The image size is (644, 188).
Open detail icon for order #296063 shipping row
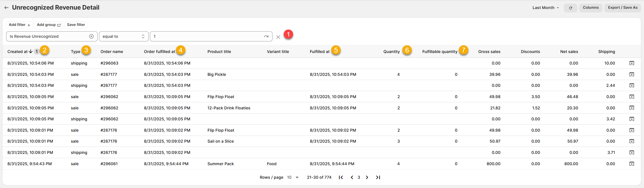[x=632, y=63]
